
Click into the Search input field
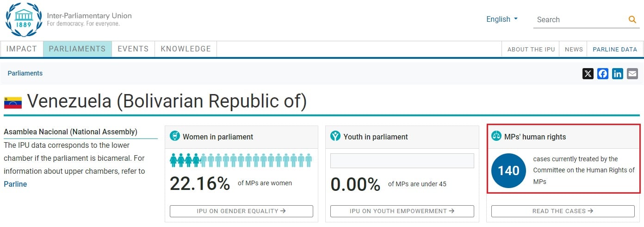[578, 19]
